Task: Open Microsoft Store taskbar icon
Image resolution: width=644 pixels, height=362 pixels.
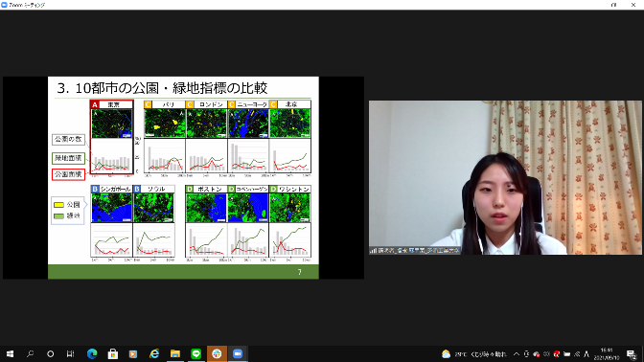Action: (x=112, y=353)
